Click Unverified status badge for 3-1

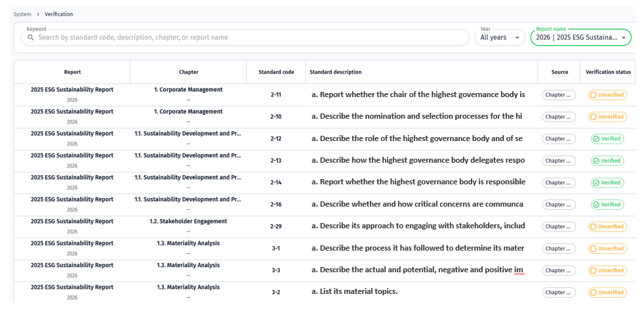607,249
